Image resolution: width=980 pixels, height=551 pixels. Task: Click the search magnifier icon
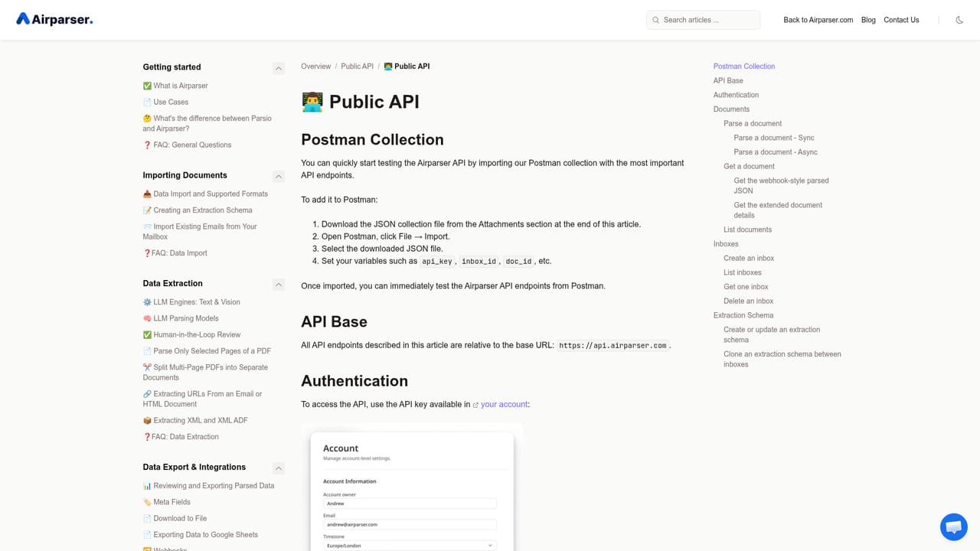click(x=656, y=20)
